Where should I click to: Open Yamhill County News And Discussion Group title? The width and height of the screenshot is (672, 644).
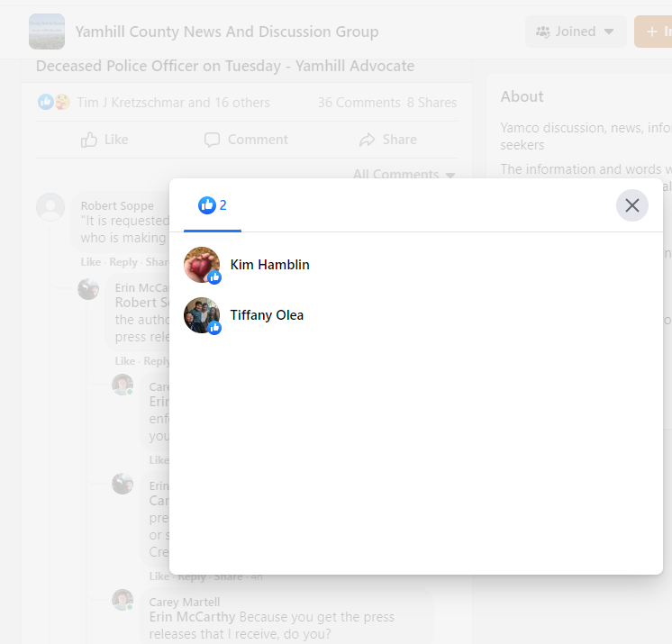(x=227, y=32)
